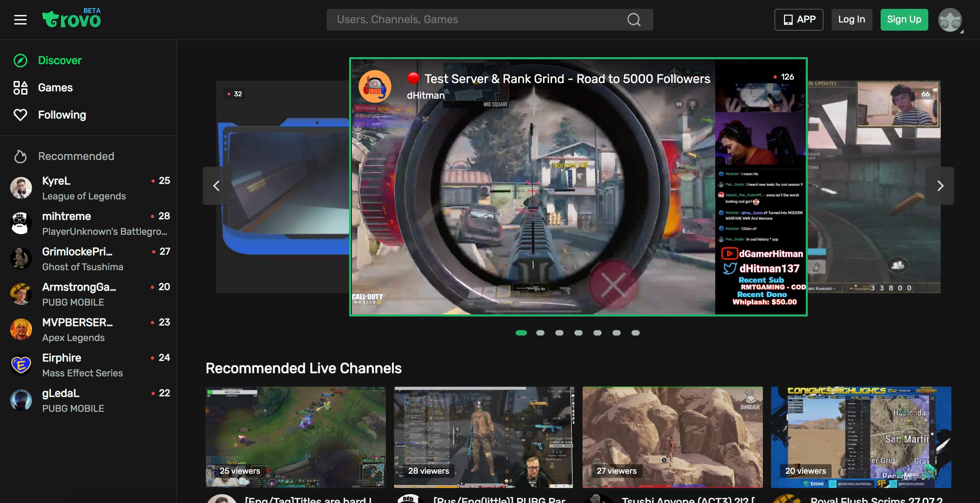Go to next carousel stream
The width and height of the screenshot is (980, 503).
[x=940, y=186]
